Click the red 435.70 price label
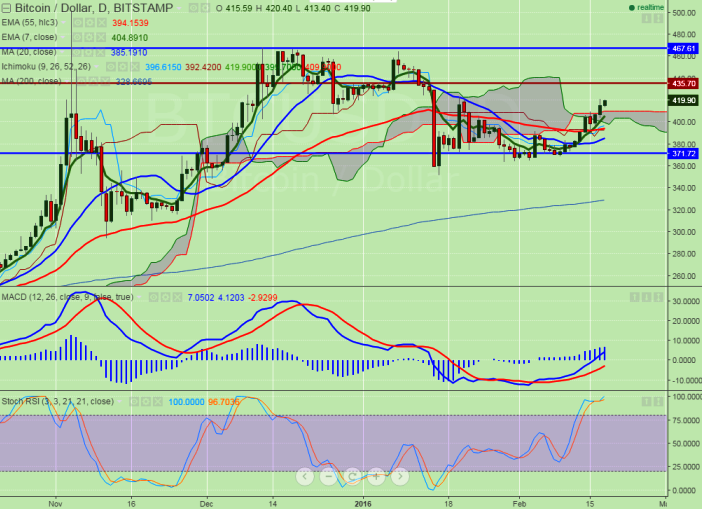 [683, 84]
